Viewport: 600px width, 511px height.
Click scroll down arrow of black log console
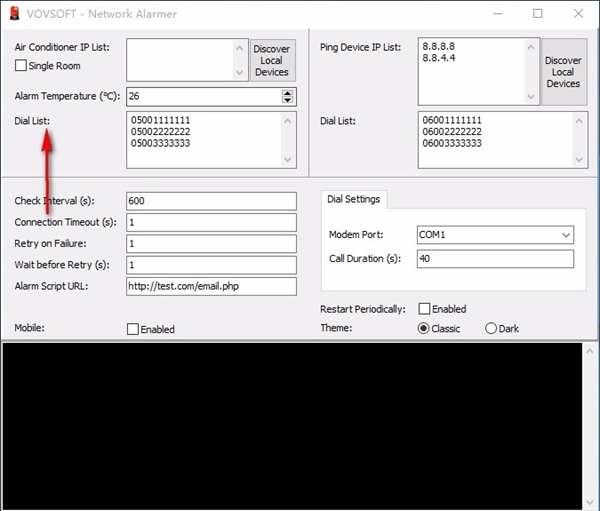click(590, 502)
